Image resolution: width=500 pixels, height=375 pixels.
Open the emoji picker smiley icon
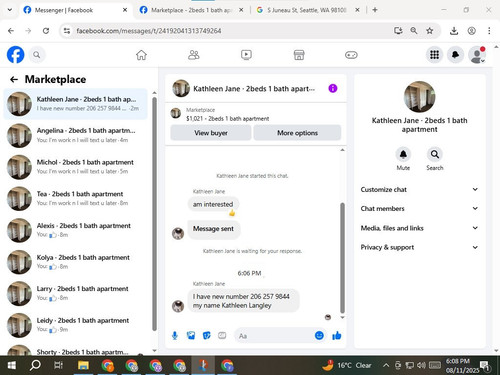click(x=319, y=336)
